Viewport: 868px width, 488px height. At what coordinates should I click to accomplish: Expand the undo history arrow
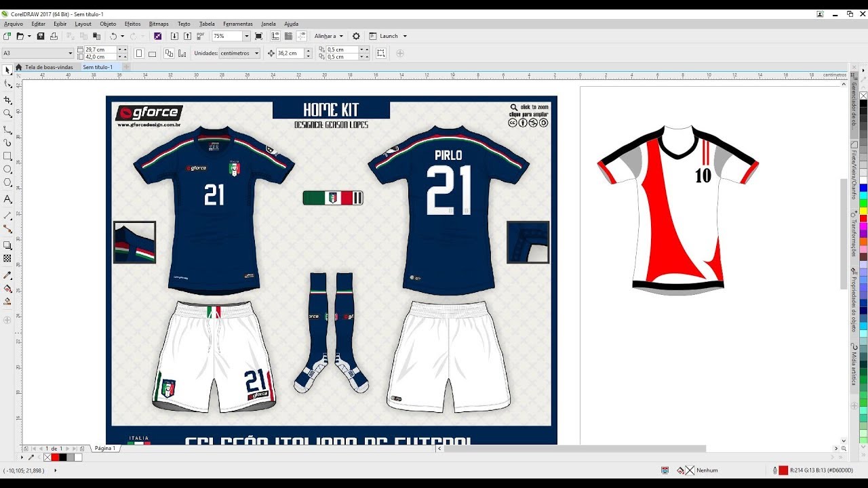(123, 36)
